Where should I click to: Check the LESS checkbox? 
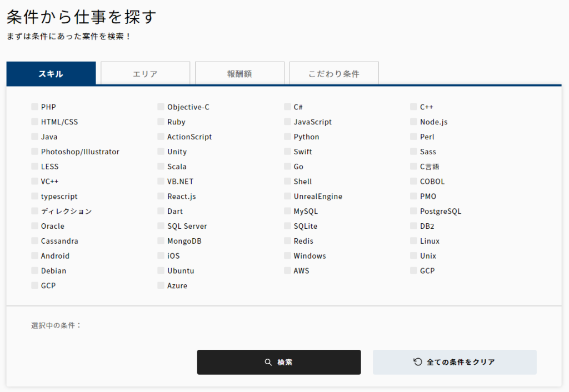tap(34, 166)
